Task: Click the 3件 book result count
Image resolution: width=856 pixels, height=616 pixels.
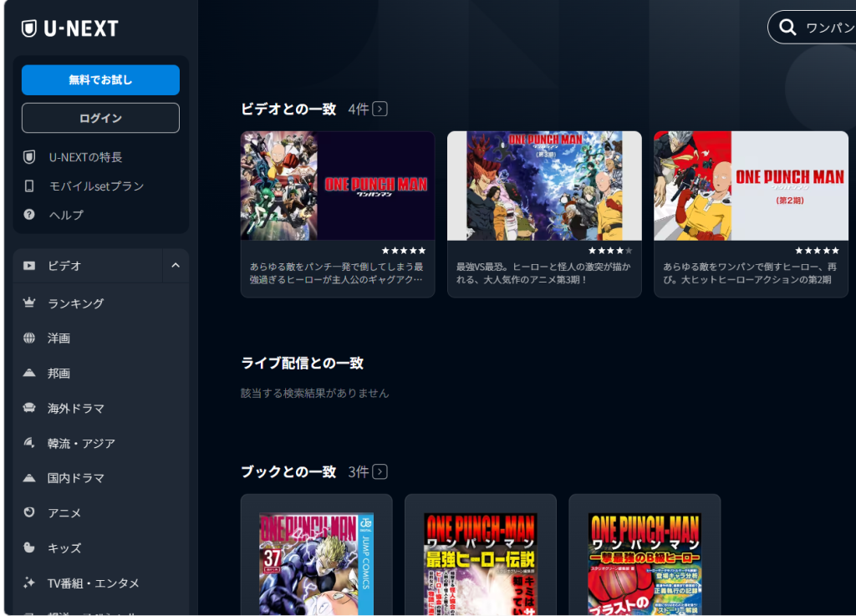Action: 359,471
